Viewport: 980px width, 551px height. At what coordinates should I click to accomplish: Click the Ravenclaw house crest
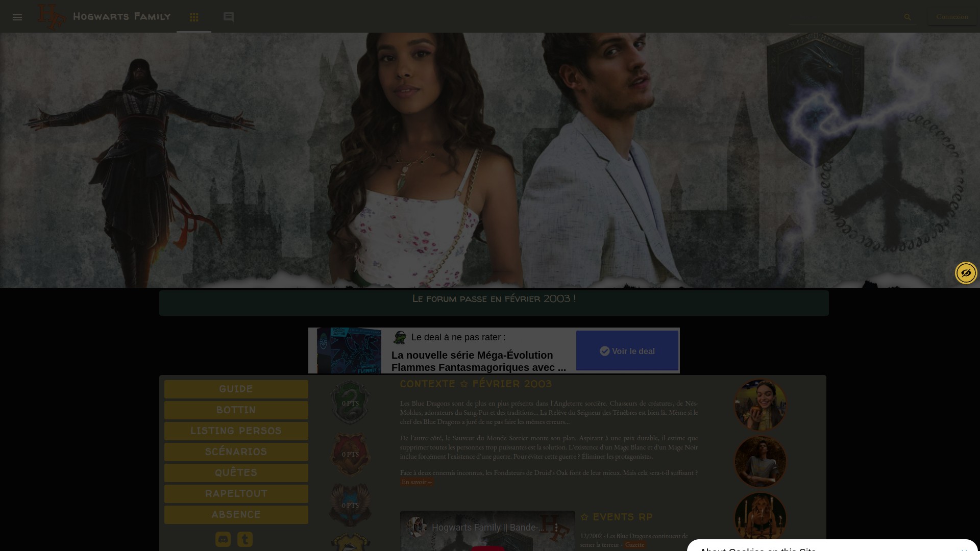pos(350,505)
